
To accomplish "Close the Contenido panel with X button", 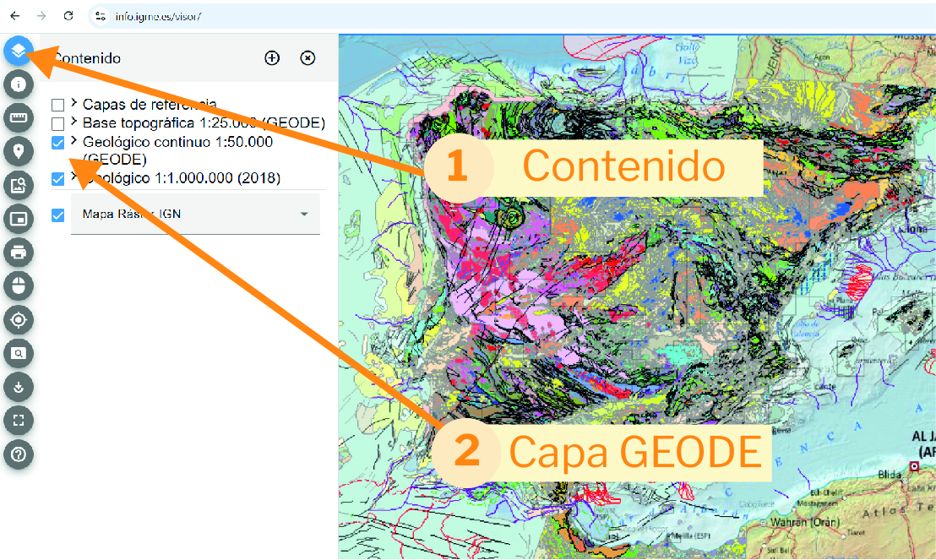I will 308,58.
